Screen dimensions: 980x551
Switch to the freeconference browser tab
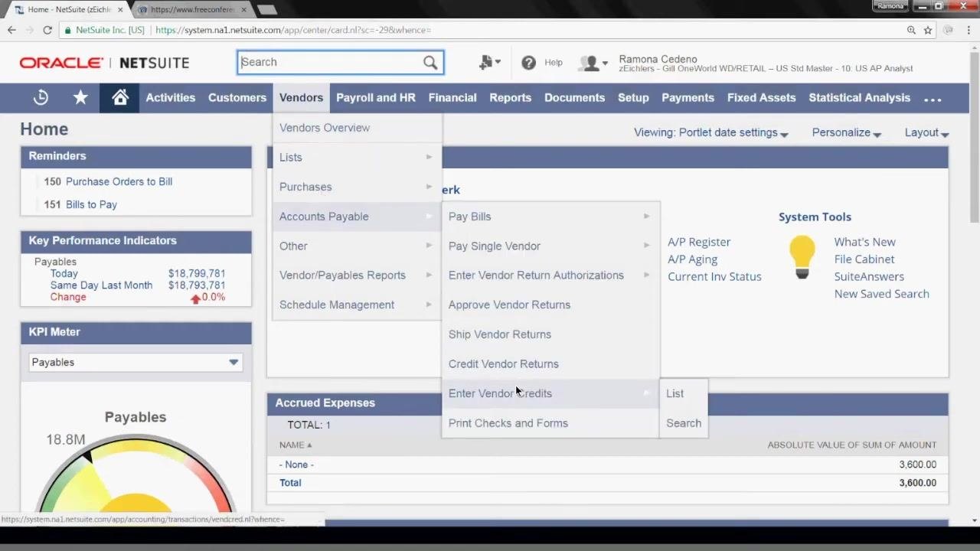click(191, 9)
